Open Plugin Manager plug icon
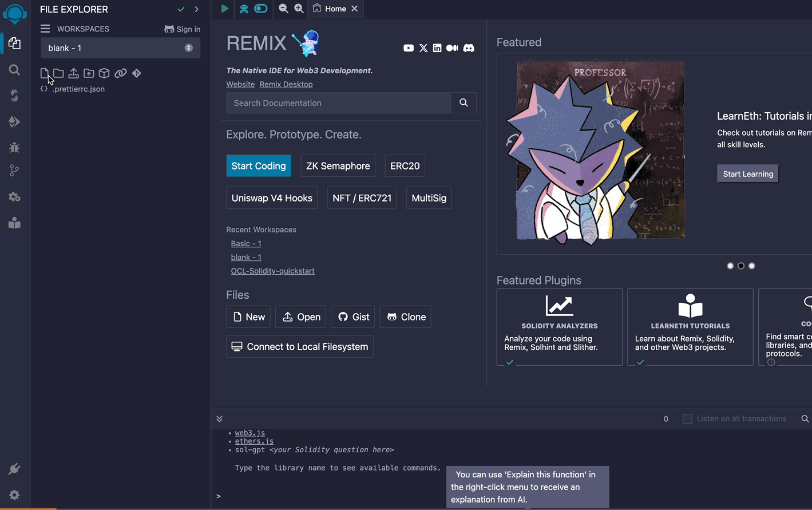Image resolution: width=812 pixels, height=510 pixels. tap(14, 469)
